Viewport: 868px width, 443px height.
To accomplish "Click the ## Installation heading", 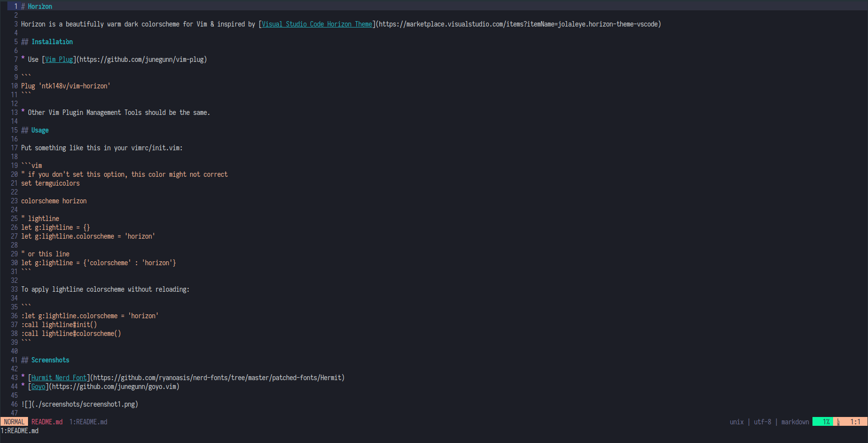I will pyautogui.click(x=47, y=42).
